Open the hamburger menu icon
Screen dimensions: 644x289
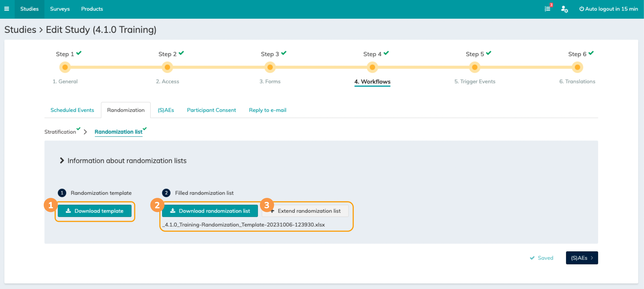point(7,9)
